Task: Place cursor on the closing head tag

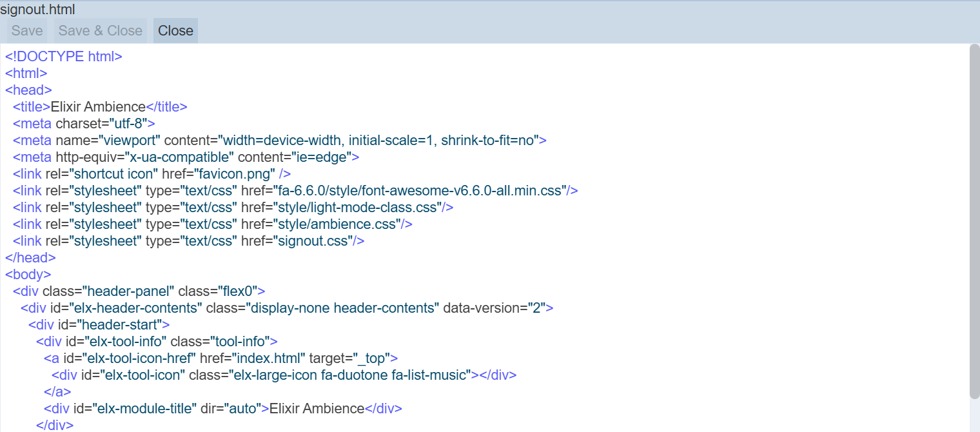Action: point(30,258)
